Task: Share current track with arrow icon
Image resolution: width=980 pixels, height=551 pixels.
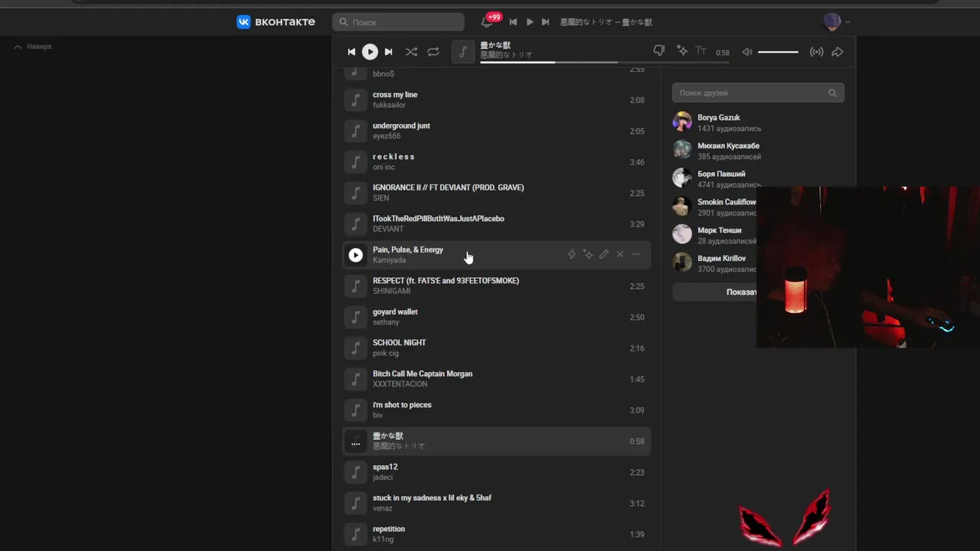Action: point(838,52)
